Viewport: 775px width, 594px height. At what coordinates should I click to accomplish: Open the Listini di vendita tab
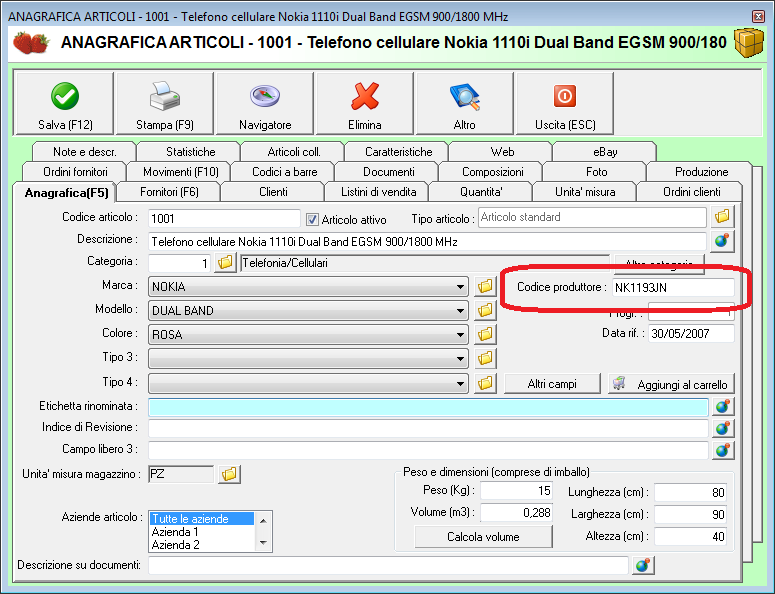(379, 192)
